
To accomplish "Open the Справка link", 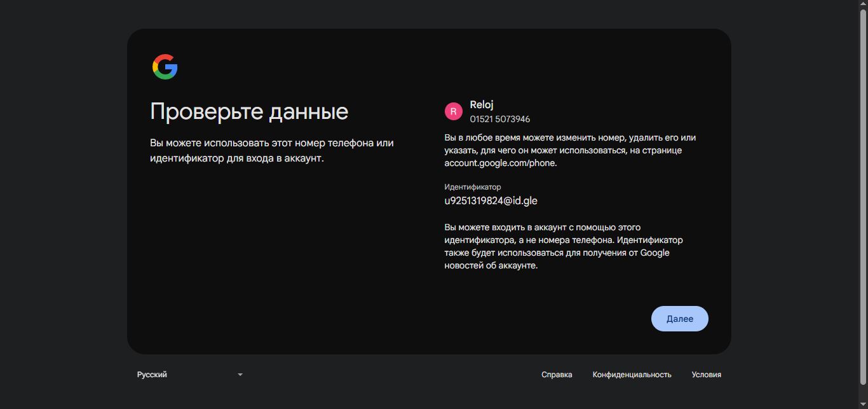I will 557,375.
